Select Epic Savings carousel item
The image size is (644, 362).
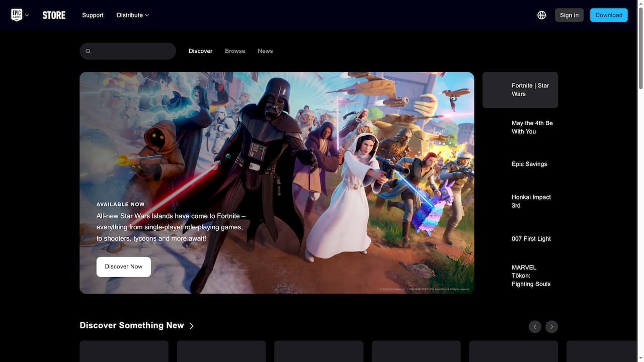tap(520, 164)
